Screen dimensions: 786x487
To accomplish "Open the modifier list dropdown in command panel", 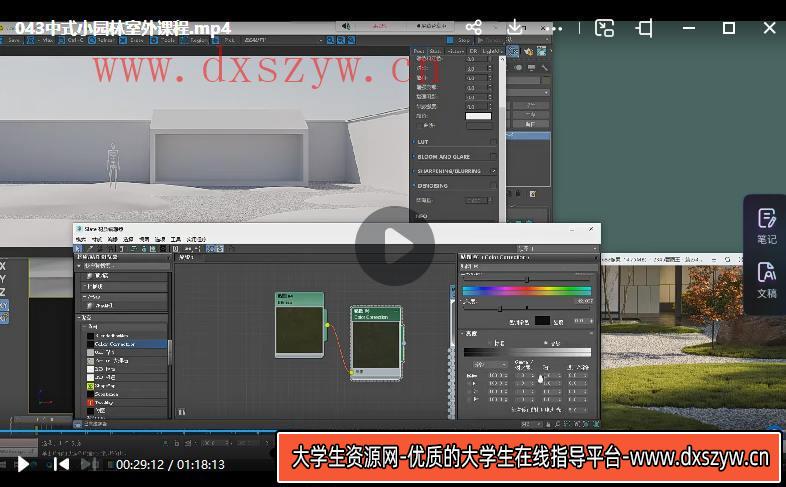I will coord(528,92).
